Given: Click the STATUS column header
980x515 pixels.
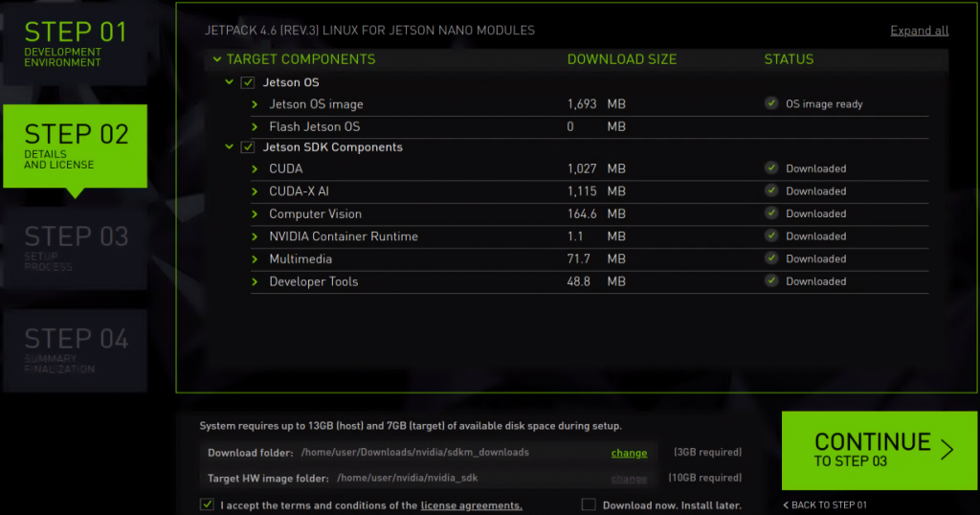Looking at the screenshot, I should (x=789, y=59).
